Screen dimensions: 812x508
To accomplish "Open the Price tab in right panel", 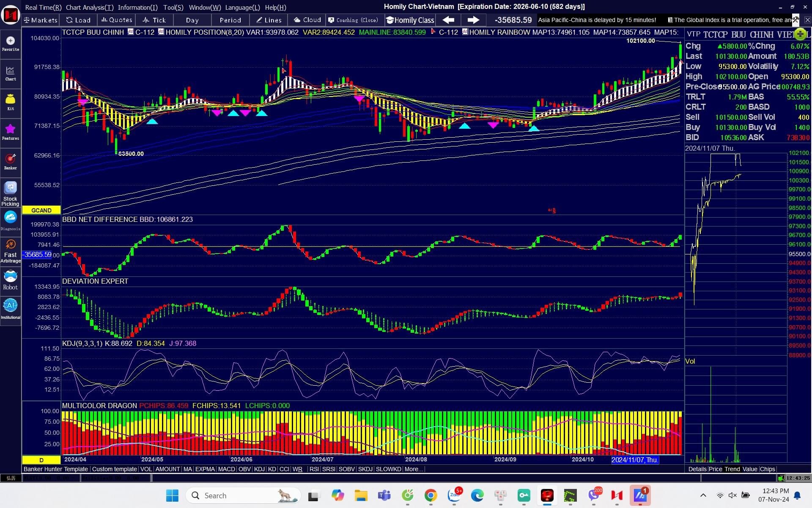I will click(715, 469).
